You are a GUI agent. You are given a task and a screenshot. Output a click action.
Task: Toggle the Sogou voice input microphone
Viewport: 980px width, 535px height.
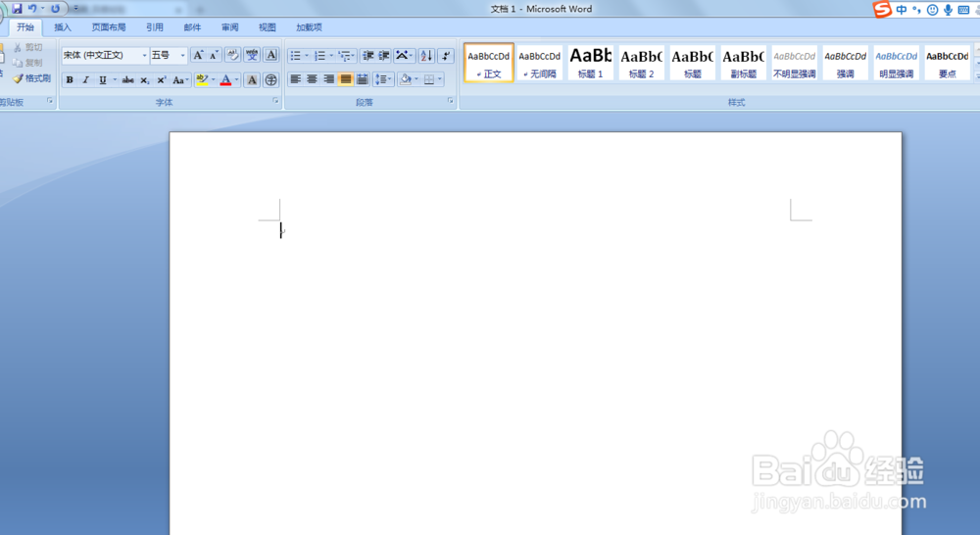click(948, 10)
